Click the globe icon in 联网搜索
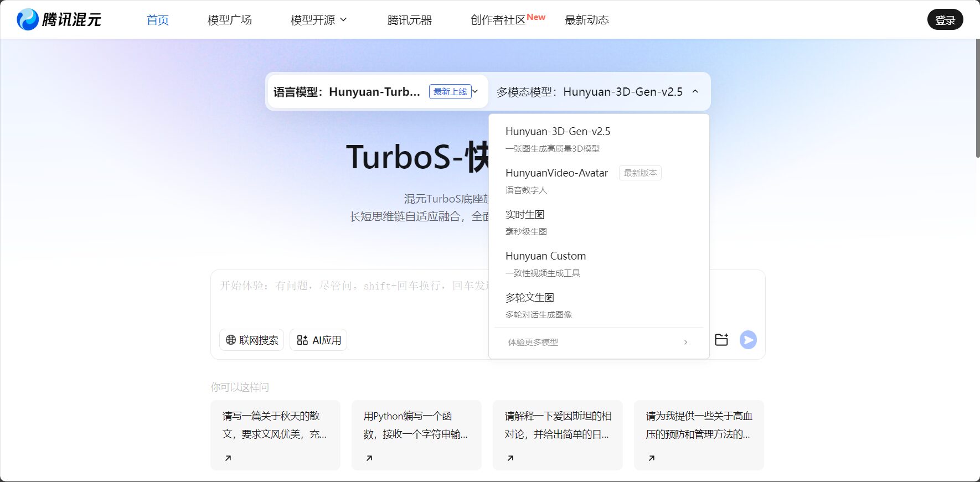 (231, 340)
